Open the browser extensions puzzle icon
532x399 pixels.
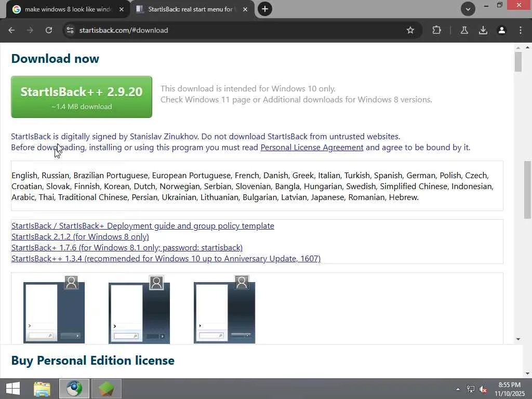436,30
